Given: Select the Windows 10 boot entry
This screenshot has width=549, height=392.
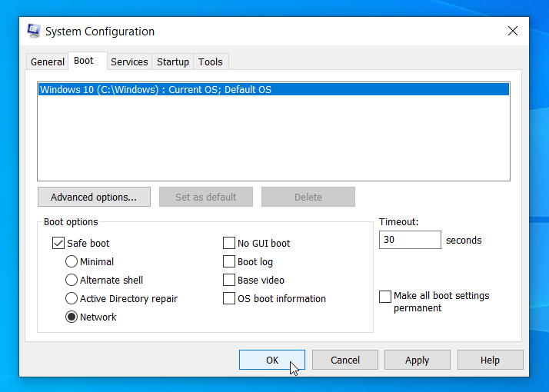Looking at the screenshot, I should pyautogui.click(x=274, y=90).
